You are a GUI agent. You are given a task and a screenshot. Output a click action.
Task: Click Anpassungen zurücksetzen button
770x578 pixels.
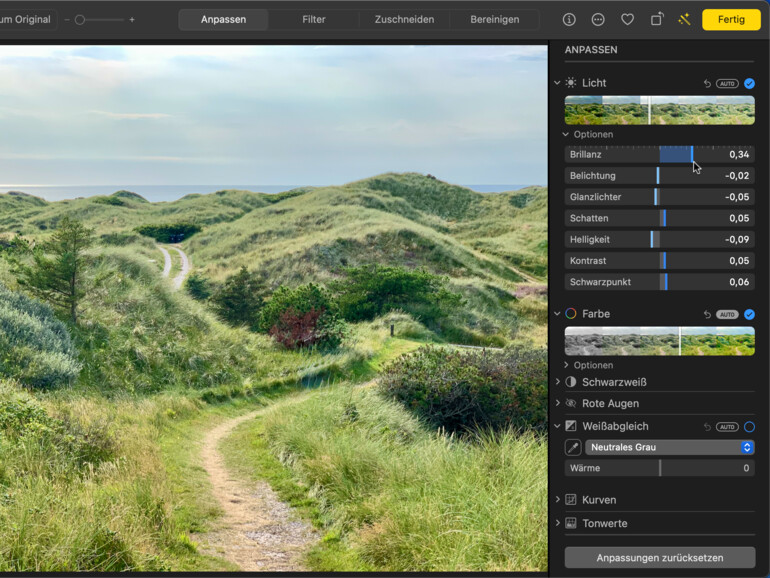point(659,557)
